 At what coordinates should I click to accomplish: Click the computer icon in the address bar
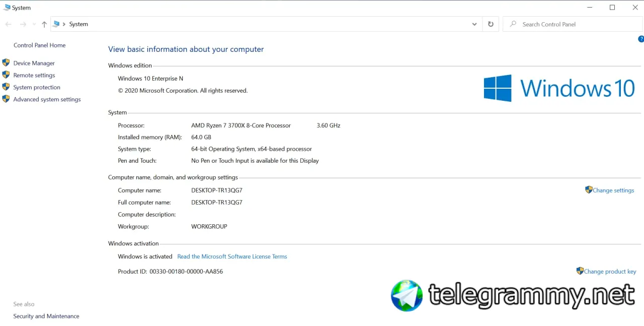tap(56, 24)
